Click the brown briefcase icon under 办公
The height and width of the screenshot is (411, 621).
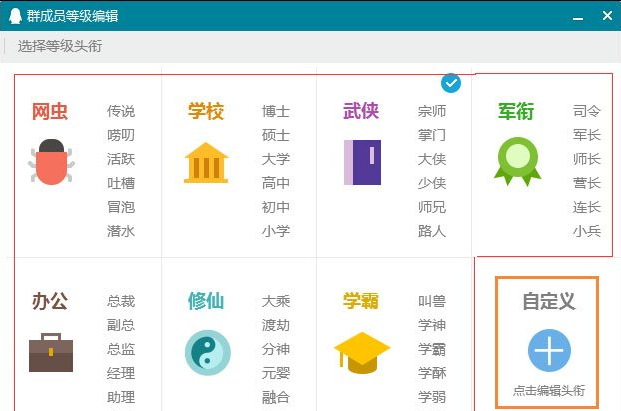(51, 352)
